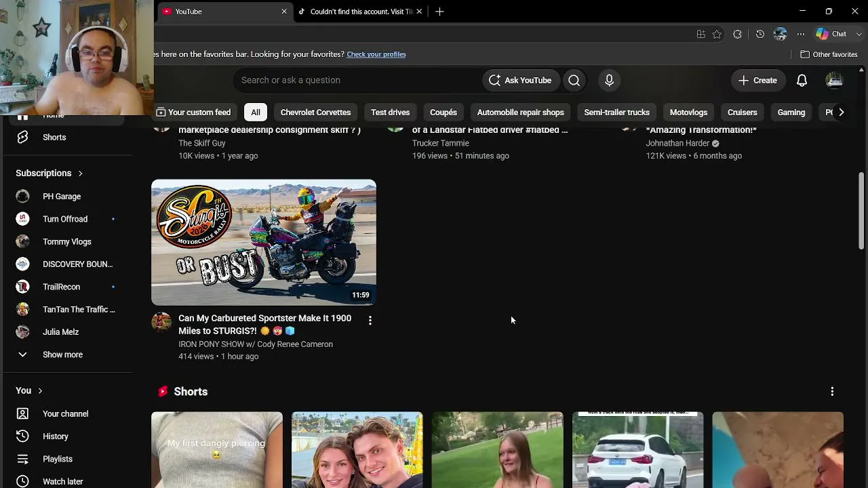
Task: Select the All filter chip
Action: (x=256, y=113)
